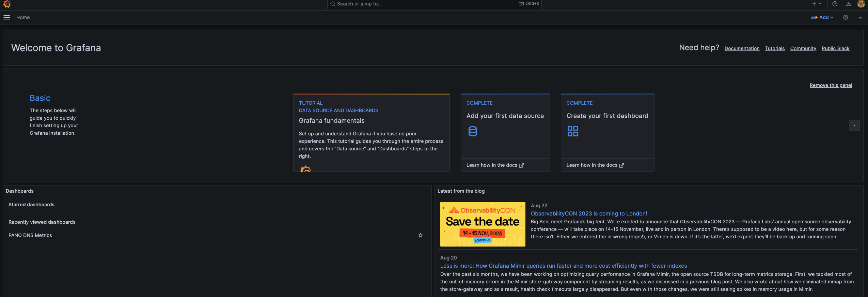Viewport: 868px width, 297px height.
Task: Click the Search or jump to field
Action: (434, 4)
